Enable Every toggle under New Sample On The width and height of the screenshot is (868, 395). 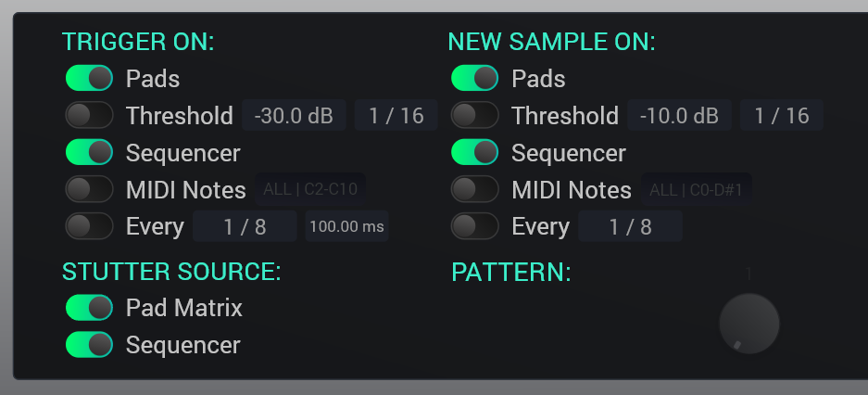(474, 226)
